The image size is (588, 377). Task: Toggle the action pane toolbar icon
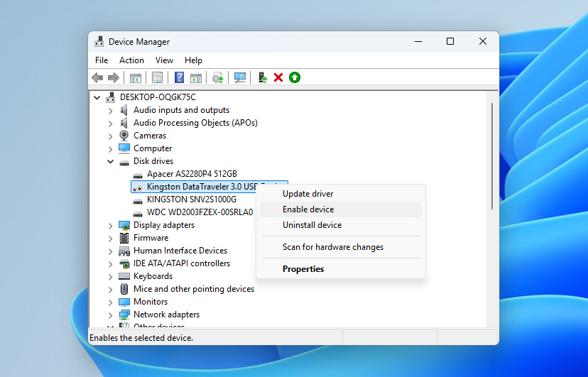tap(196, 78)
